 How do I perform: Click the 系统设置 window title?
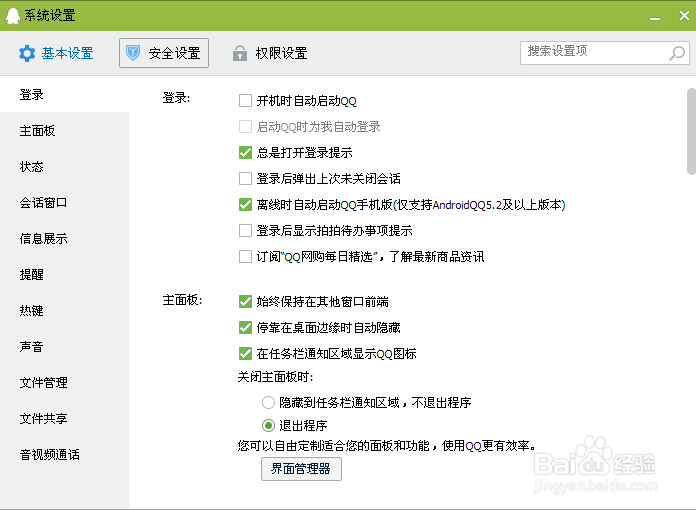pyautogui.click(x=50, y=16)
